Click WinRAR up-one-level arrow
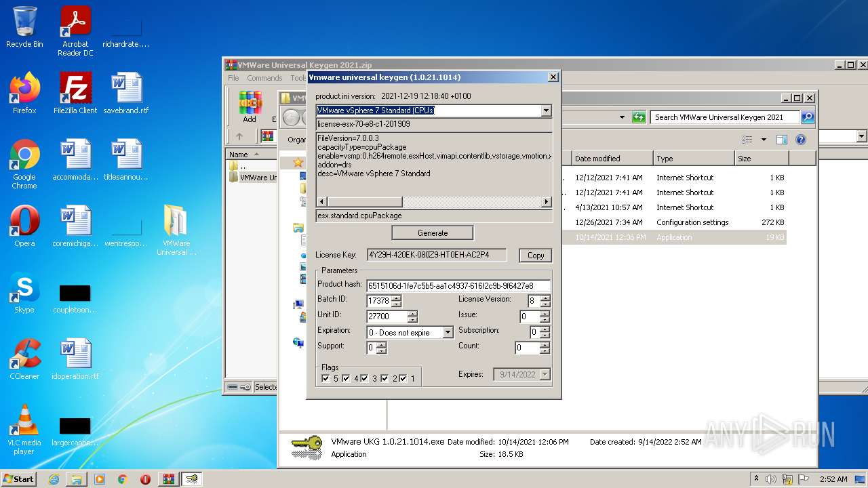Image resolution: width=868 pixels, height=488 pixels. point(239,136)
